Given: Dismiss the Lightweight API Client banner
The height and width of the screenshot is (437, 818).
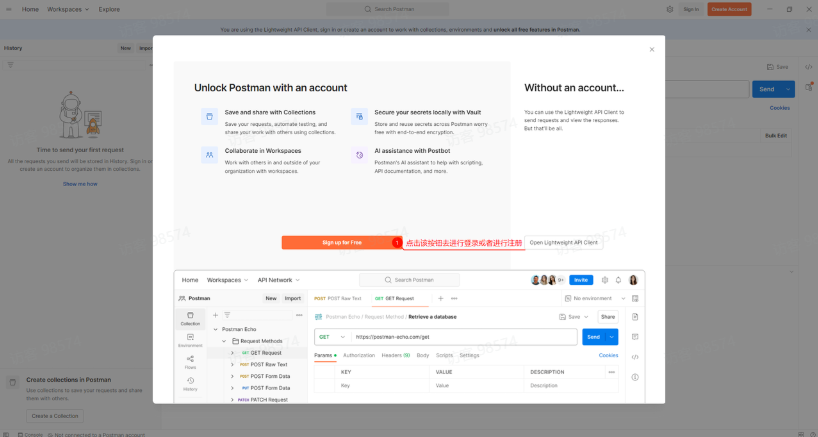Looking at the screenshot, I should [809, 30].
